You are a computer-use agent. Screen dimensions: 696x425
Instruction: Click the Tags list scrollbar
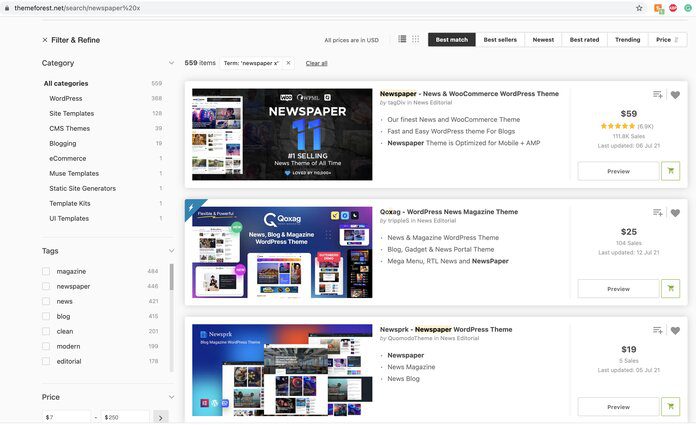(171, 277)
